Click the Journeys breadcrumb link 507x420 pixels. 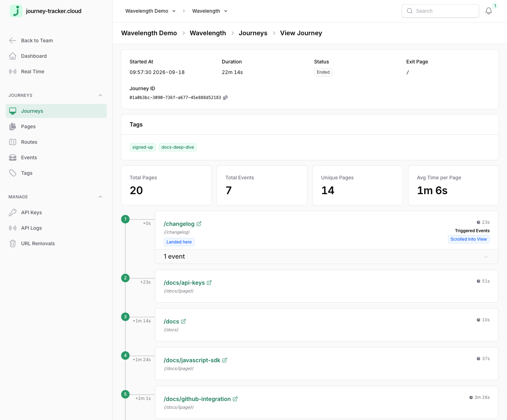click(253, 33)
